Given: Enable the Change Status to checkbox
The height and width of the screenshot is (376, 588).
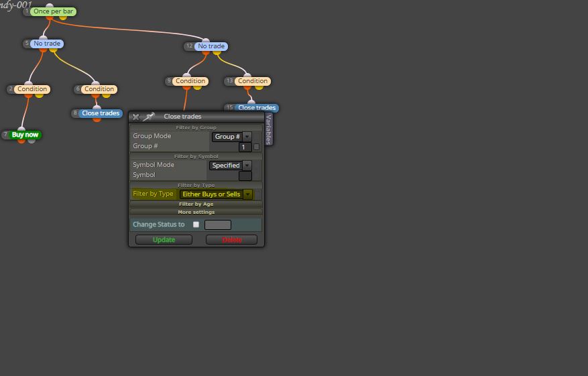Looking at the screenshot, I should coord(196,225).
